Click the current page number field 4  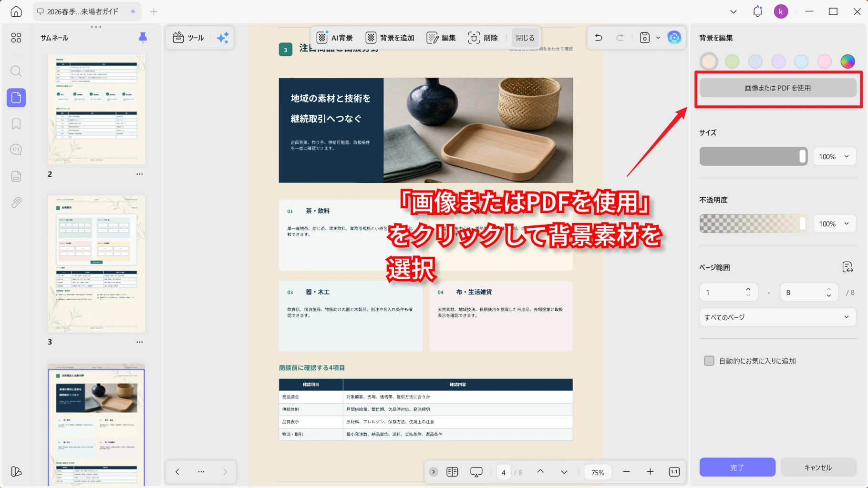click(504, 472)
